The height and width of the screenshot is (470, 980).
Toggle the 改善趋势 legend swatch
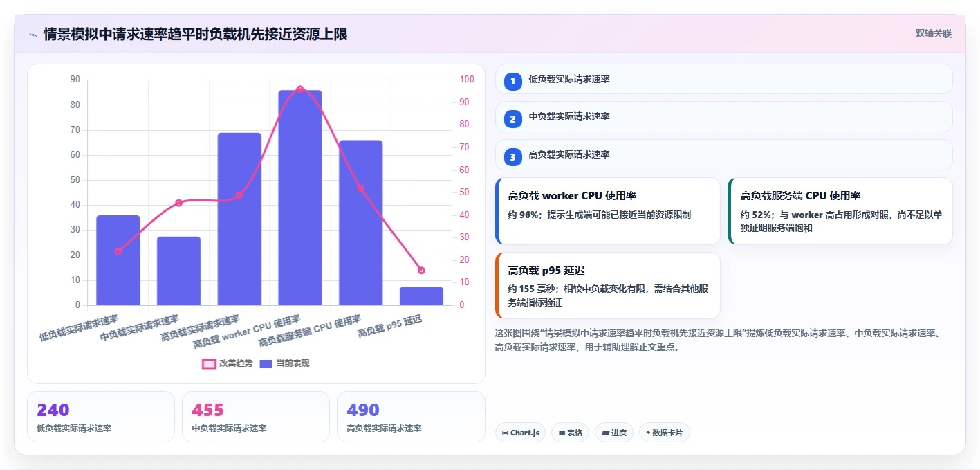[x=209, y=363]
